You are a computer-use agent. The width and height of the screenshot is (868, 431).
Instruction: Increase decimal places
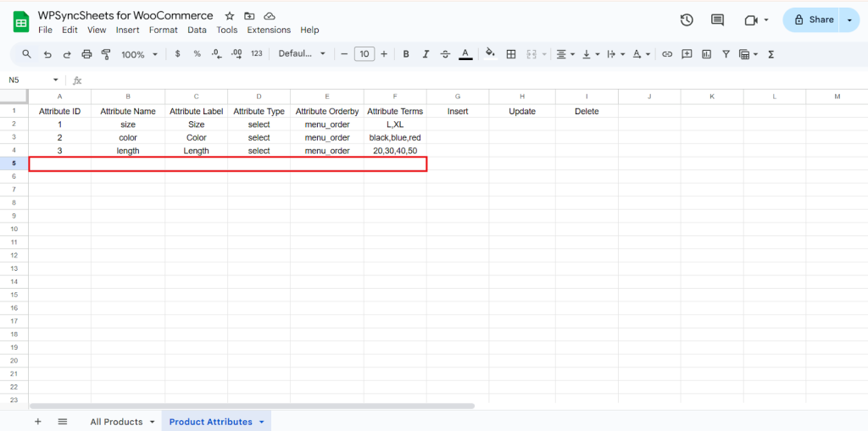[236, 53]
